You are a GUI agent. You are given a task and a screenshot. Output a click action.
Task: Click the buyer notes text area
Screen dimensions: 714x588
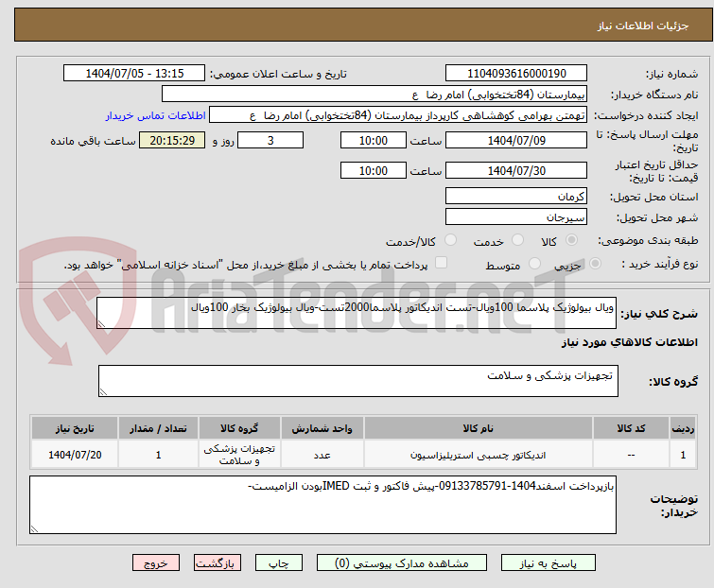pyautogui.click(x=322, y=505)
